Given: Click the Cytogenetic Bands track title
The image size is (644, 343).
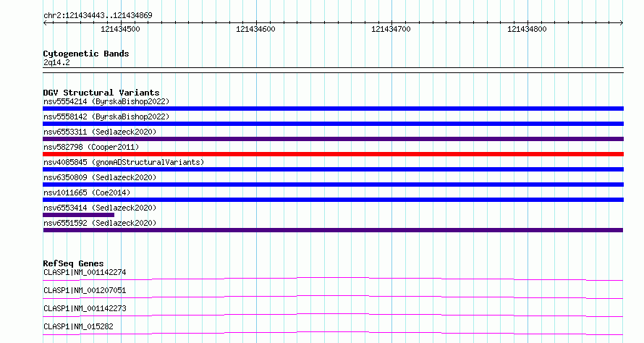Looking at the screenshot, I should click(86, 54).
